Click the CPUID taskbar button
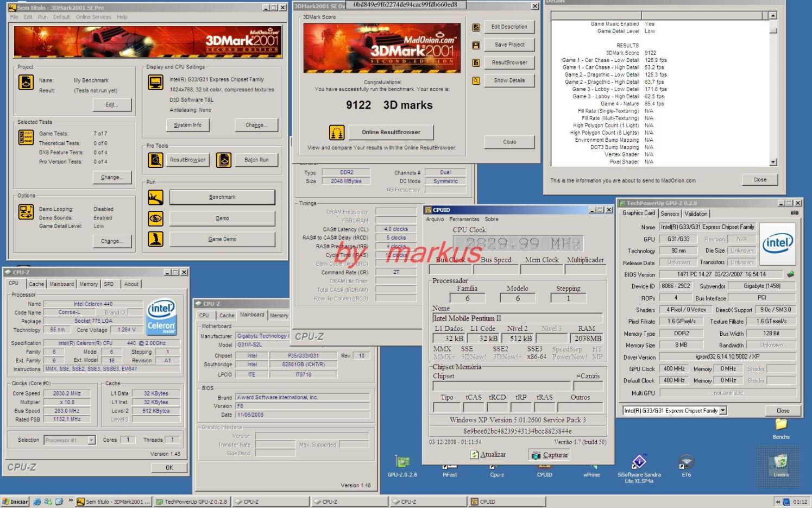 click(508, 502)
